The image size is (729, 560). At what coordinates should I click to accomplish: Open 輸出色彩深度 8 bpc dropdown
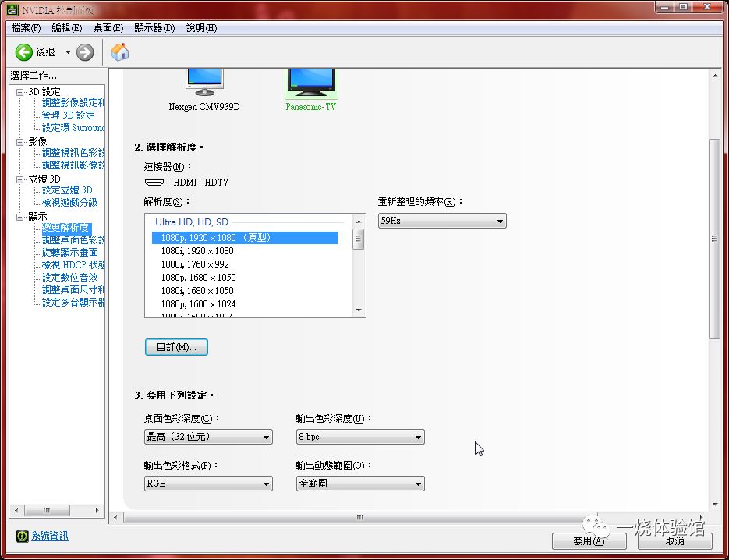tap(360, 437)
